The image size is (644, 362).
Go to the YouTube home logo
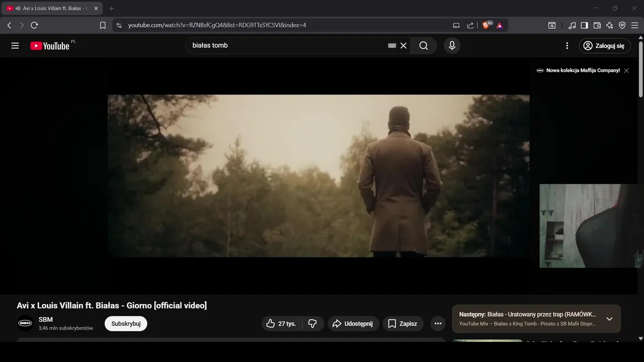tap(49, 46)
